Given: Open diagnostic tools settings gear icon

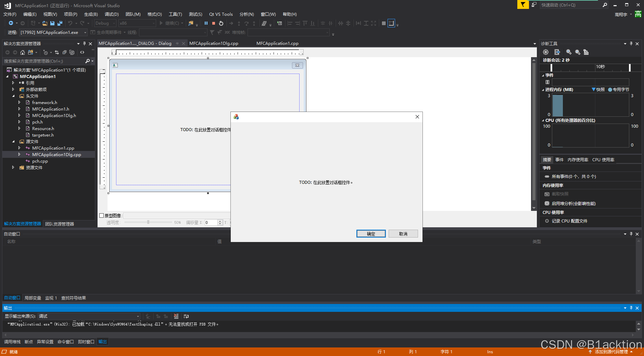Looking at the screenshot, I should click(x=546, y=52).
